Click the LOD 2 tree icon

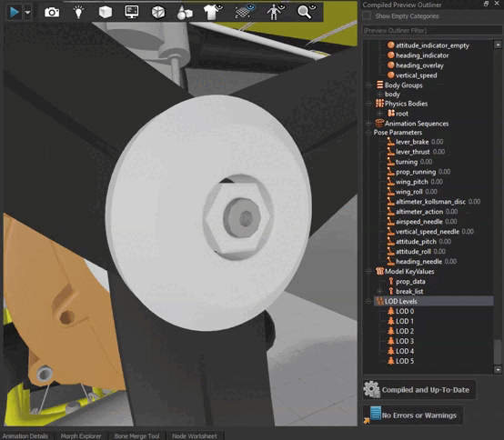click(x=391, y=331)
